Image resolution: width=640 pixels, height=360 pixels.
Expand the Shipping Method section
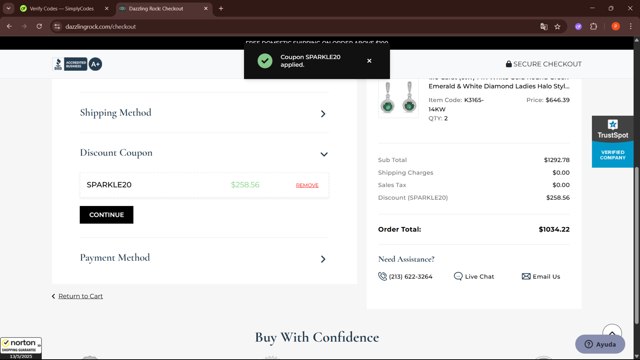[x=323, y=113]
